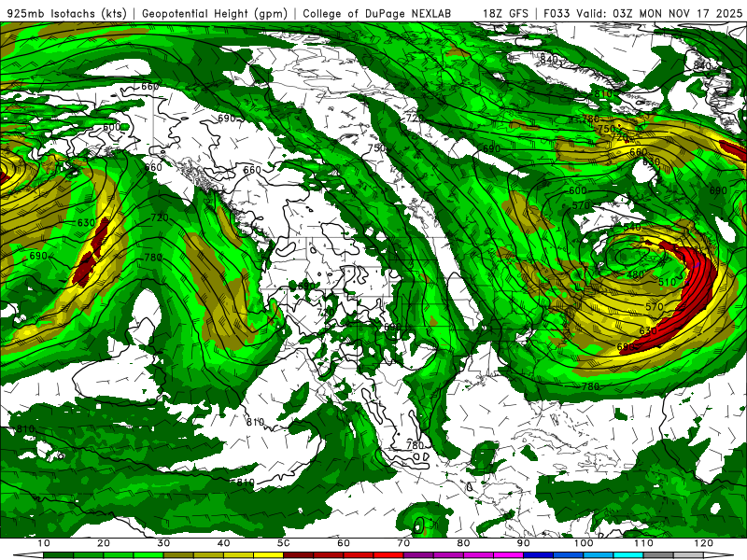Viewport: 747px width, 560px height.
Task: Click the '480' height contour label
Action: coord(636,274)
